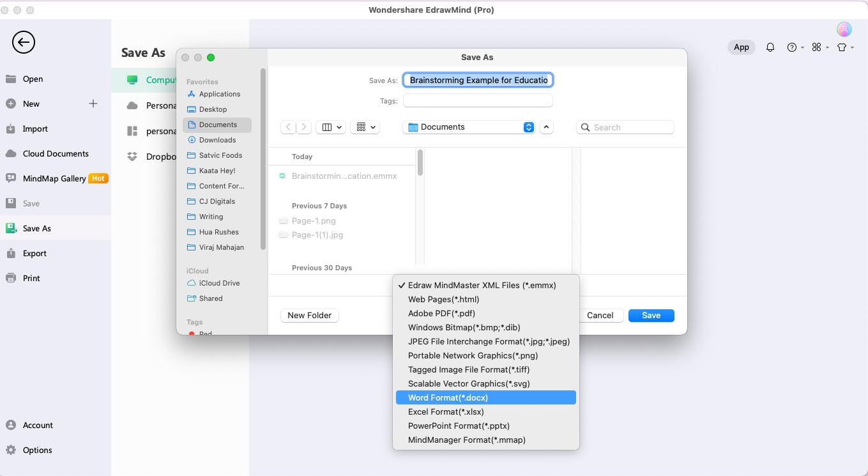
Task: Click the back arrow in EdrawMind
Action: [24, 43]
